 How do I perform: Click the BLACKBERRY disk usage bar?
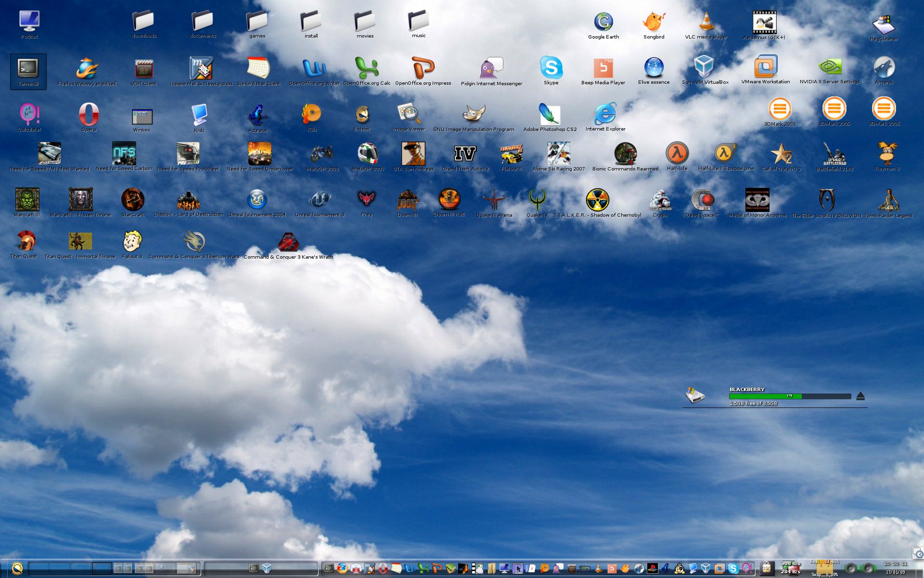(x=790, y=396)
